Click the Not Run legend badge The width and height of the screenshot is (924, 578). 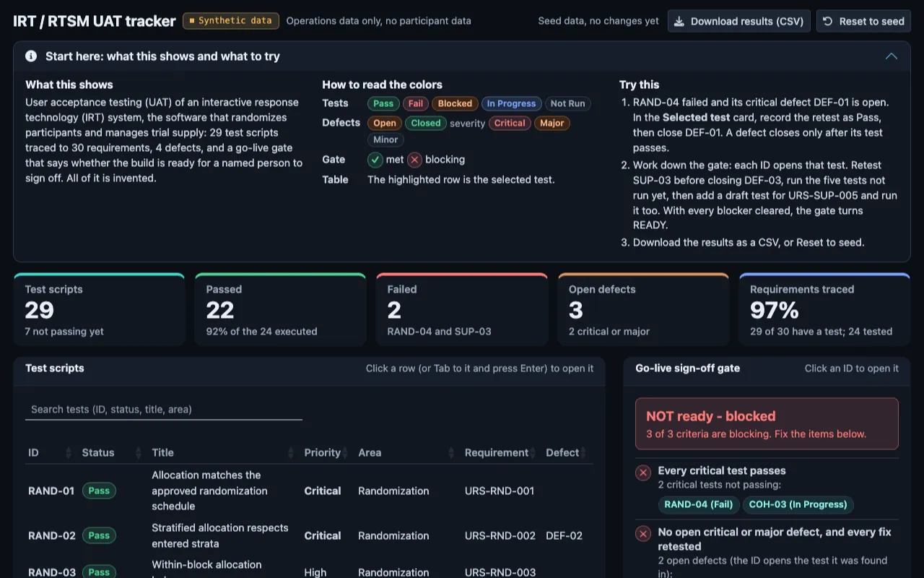pos(568,103)
